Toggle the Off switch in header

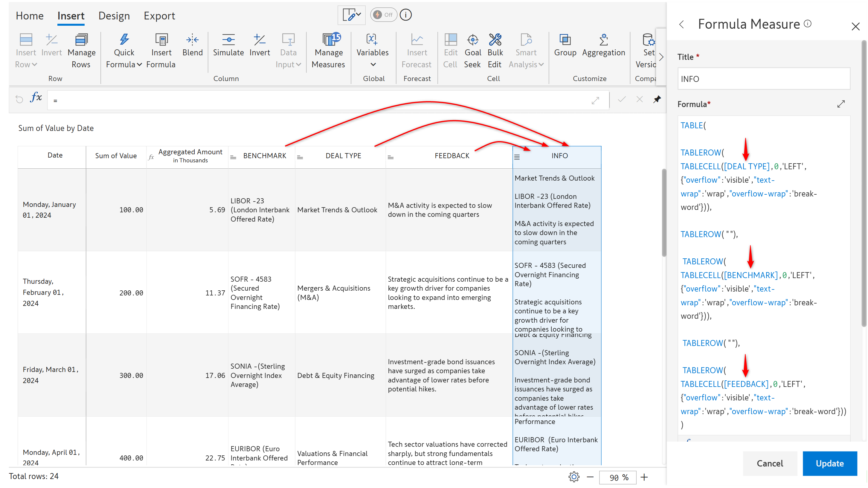point(383,15)
